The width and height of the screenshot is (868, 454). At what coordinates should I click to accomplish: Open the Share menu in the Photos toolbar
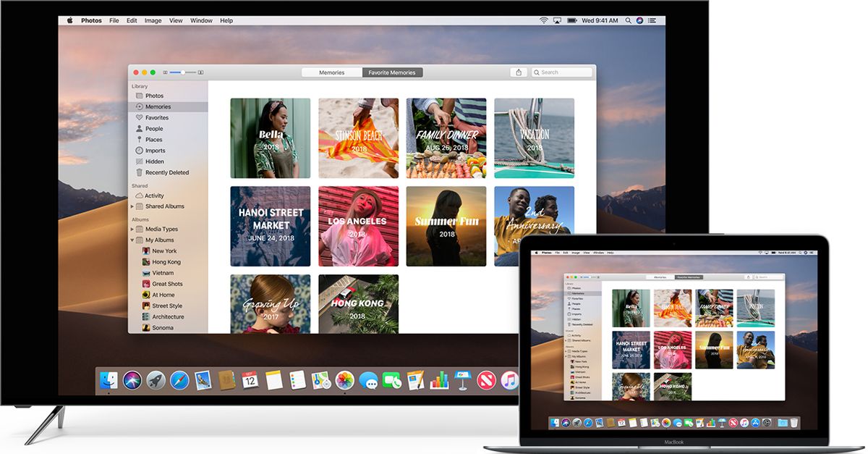pos(519,72)
